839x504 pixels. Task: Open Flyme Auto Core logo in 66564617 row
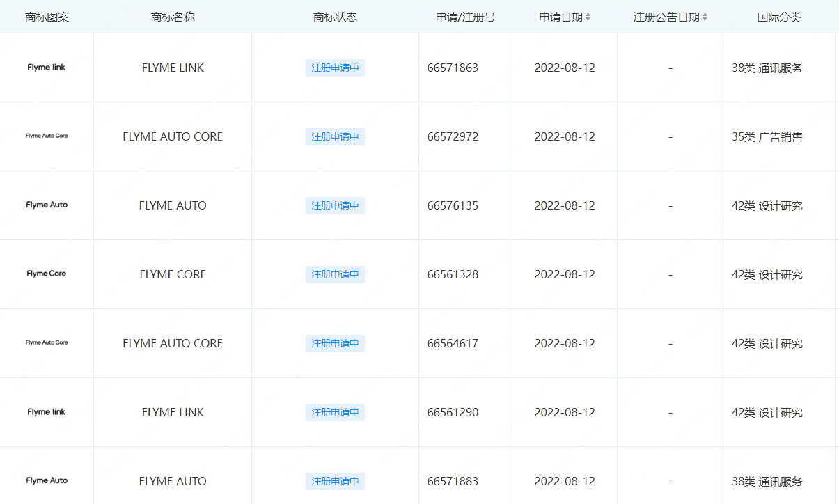click(47, 343)
